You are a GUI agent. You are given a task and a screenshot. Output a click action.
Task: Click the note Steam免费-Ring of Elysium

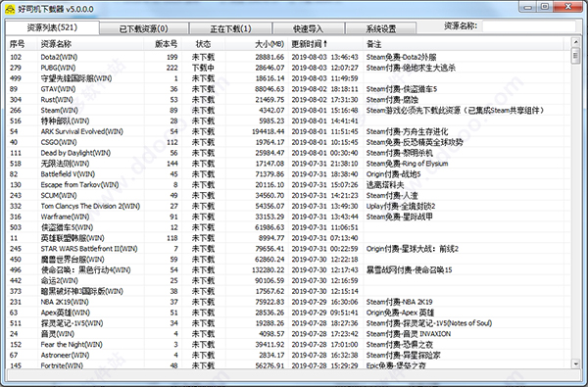pos(408,164)
